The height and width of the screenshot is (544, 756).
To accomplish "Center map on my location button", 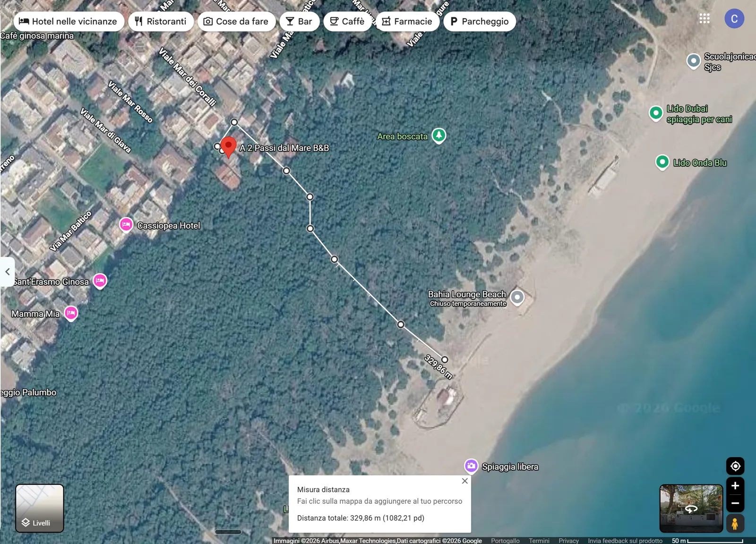I will [x=735, y=466].
